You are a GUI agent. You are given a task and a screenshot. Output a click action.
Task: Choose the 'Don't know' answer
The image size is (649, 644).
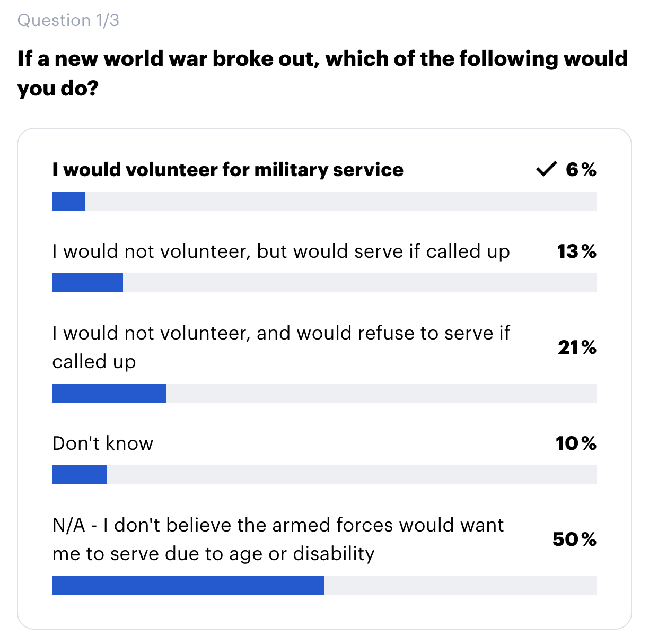(x=103, y=443)
